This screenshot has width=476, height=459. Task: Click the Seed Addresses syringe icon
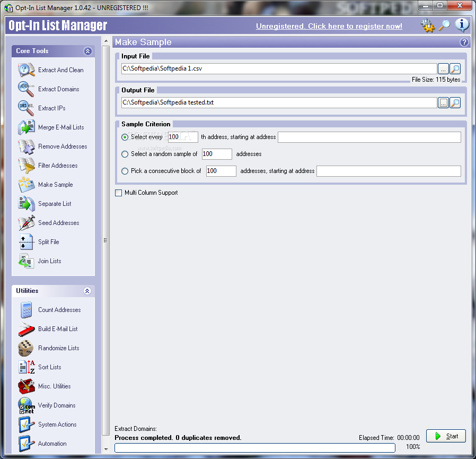(x=26, y=223)
